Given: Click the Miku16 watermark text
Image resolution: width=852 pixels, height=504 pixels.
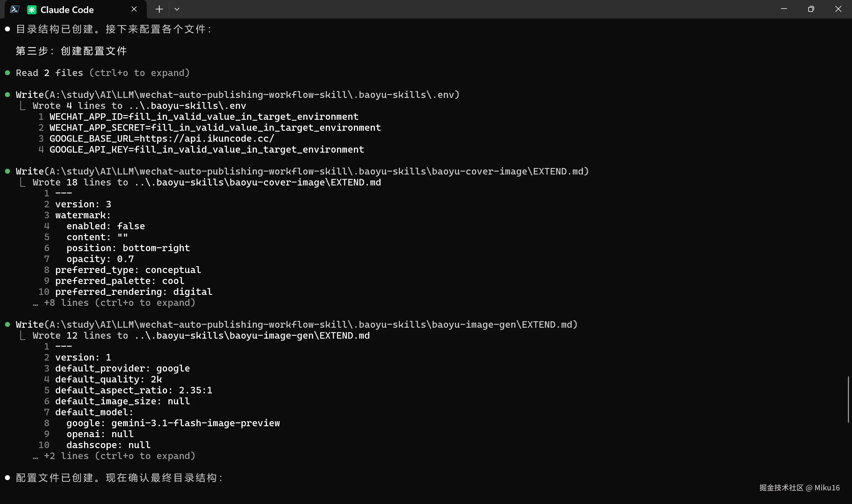Looking at the screenshot, I should point(827,488).
